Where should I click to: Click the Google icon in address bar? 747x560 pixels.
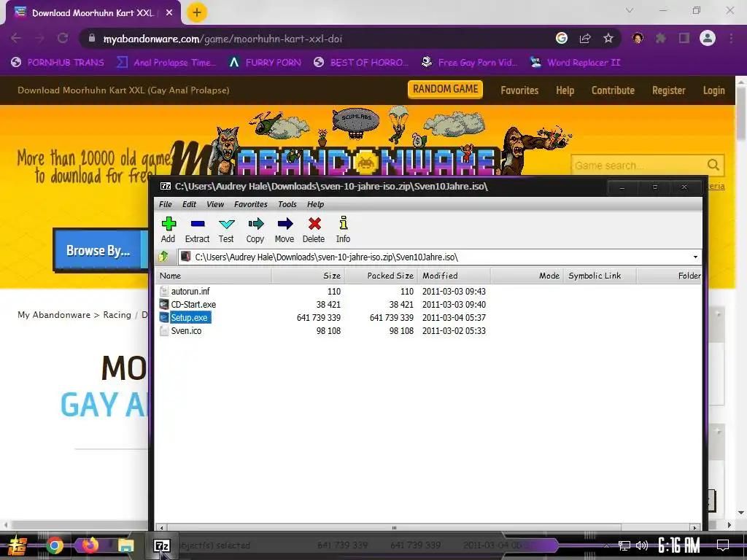point(562,38)
